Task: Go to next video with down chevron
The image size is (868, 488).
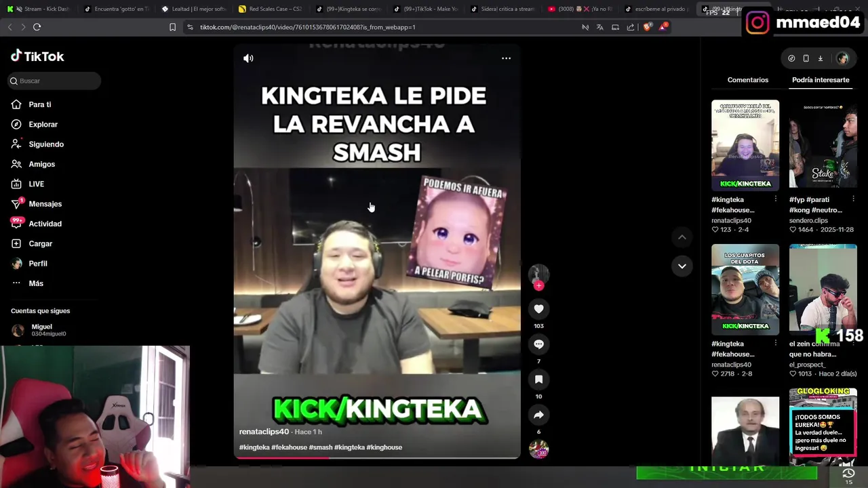Action: pos(682,266)
